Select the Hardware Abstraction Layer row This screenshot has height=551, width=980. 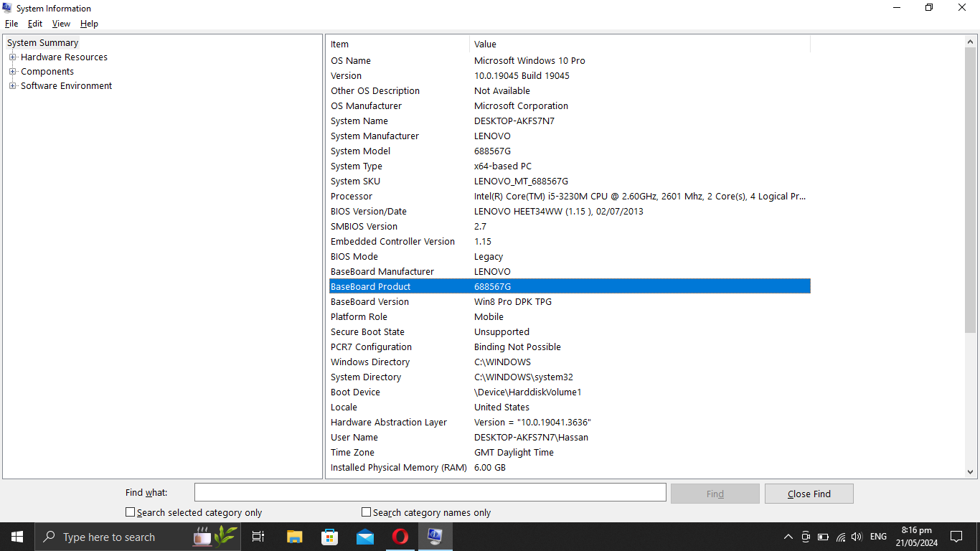[x=569, y=423]
